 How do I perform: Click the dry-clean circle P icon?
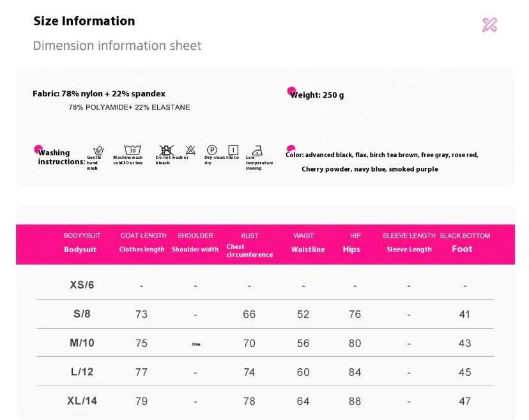[212, 150]
